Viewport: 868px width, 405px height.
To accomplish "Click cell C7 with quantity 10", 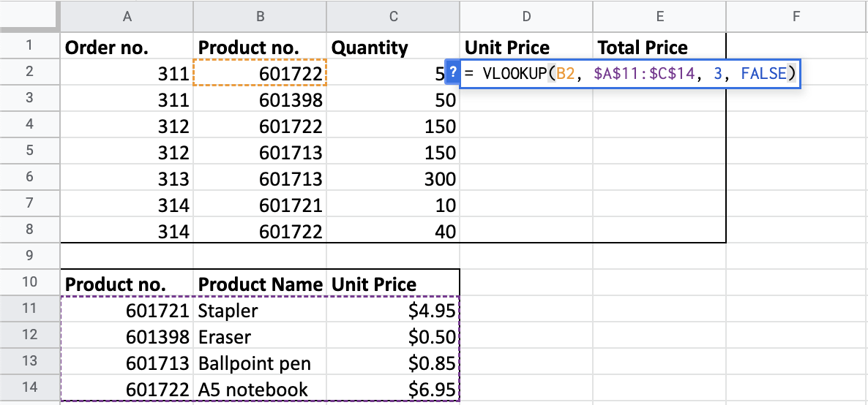I will (x=393, y=204).
